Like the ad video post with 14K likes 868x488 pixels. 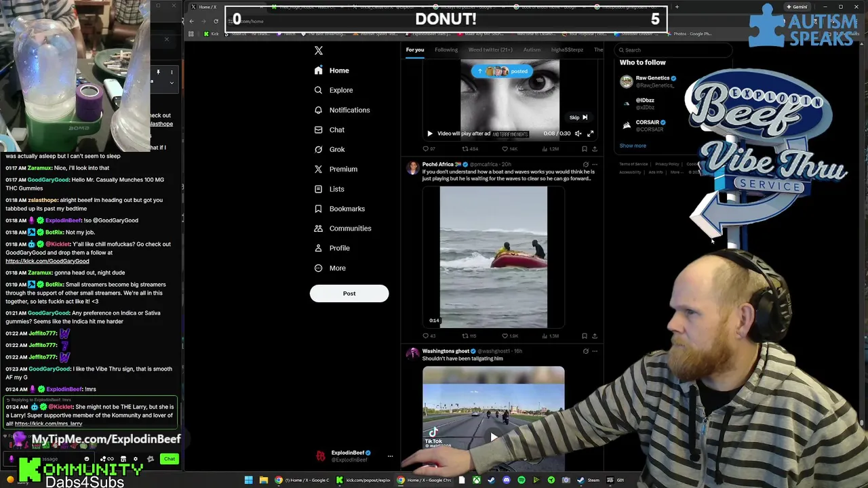coord(509,148)
